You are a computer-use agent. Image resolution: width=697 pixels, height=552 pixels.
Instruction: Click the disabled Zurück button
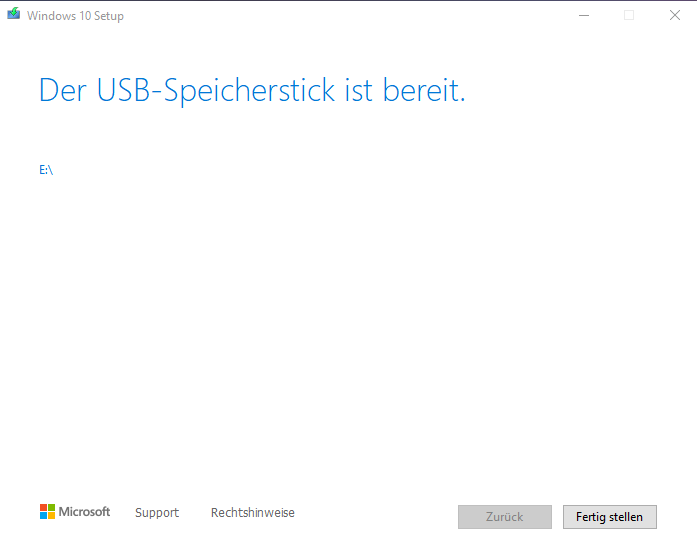click(x=504, y=517)
